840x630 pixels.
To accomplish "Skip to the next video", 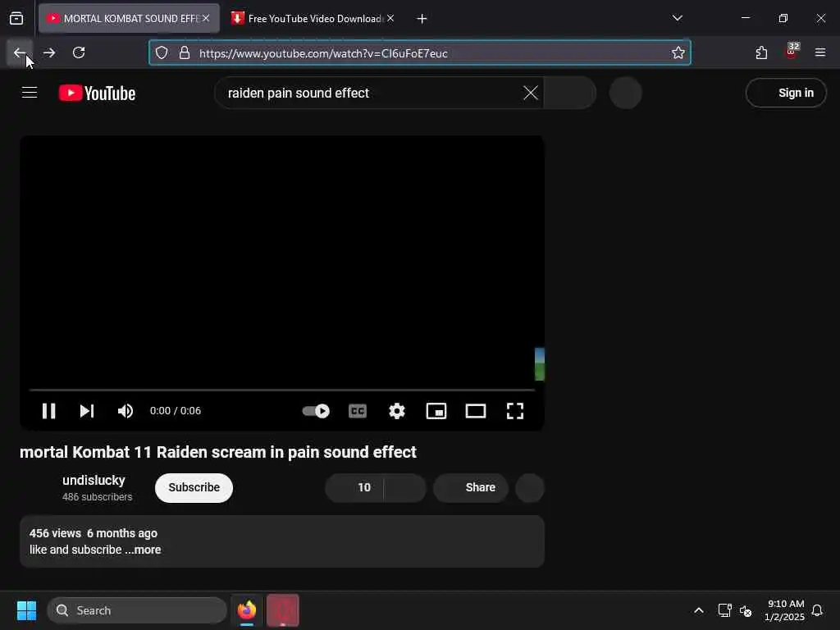I will pos(87,411).
